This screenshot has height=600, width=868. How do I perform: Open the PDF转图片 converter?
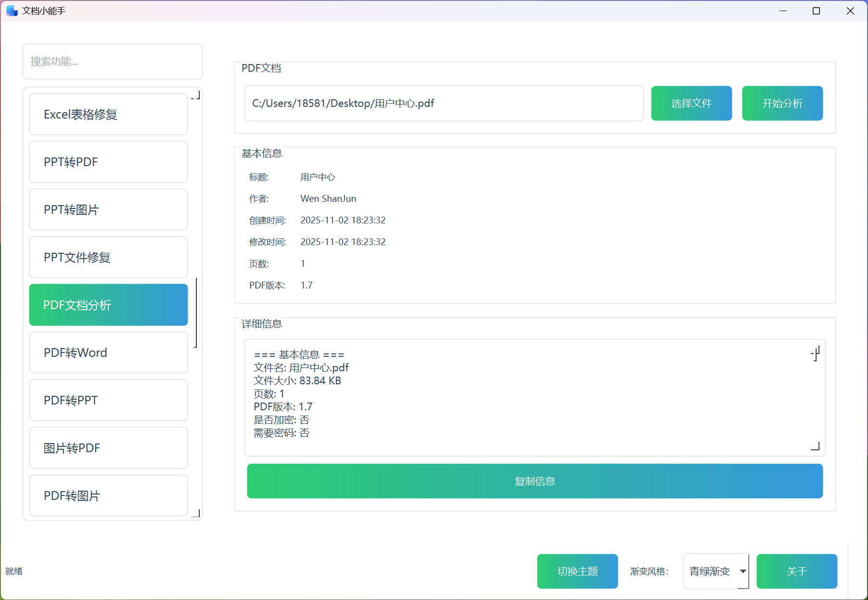coord(108,496)
